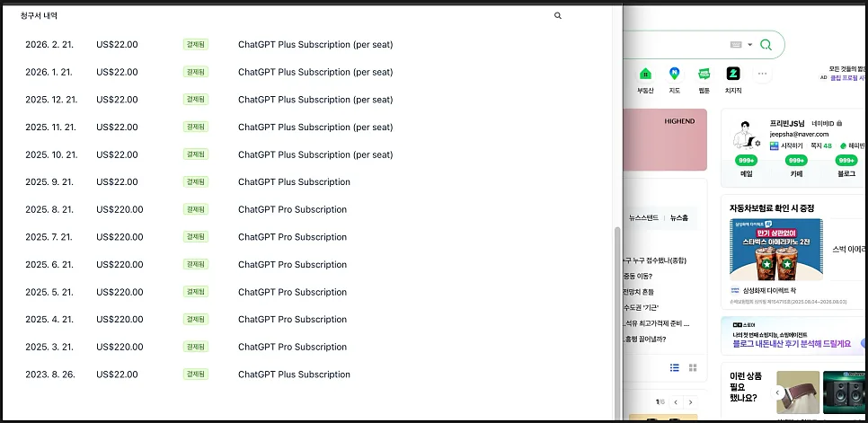Click the 쪽지 48 messages link
868x423 pixels.
coord(821,146)
